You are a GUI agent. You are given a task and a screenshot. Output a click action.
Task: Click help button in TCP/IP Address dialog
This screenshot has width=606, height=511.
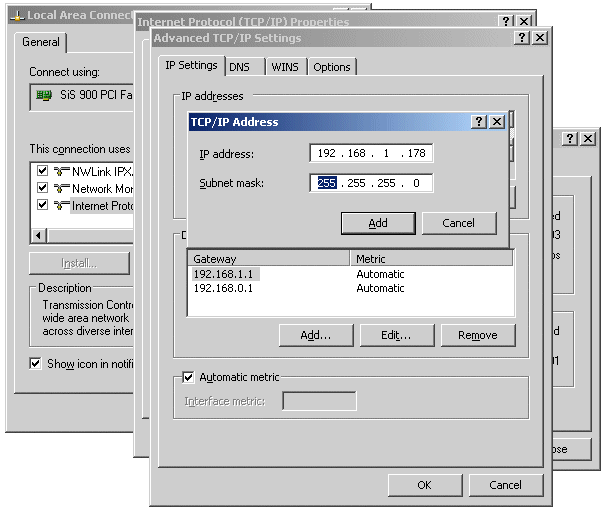point(478,122)
